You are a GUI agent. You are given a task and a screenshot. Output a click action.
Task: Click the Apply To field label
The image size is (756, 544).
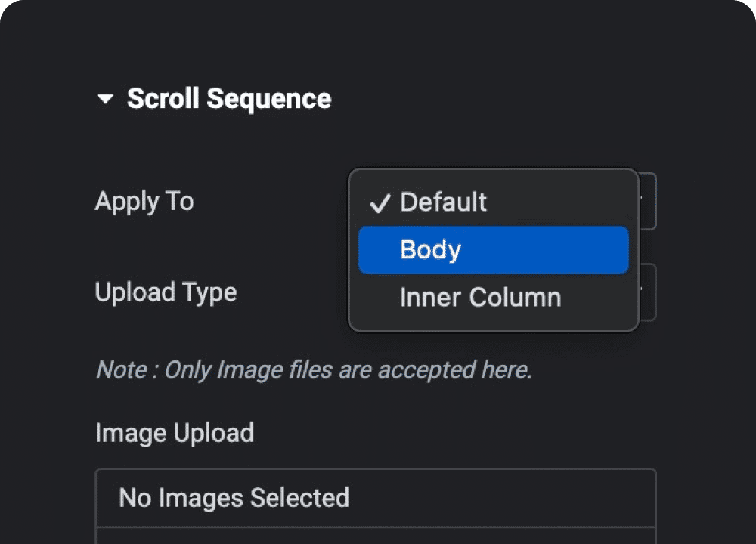[144, 202]
